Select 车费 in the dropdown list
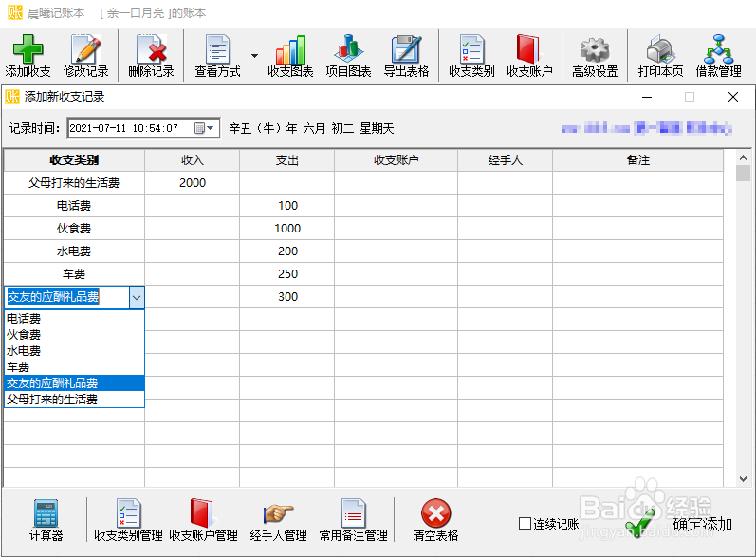The image size is (756, 558). click(74, 367)
